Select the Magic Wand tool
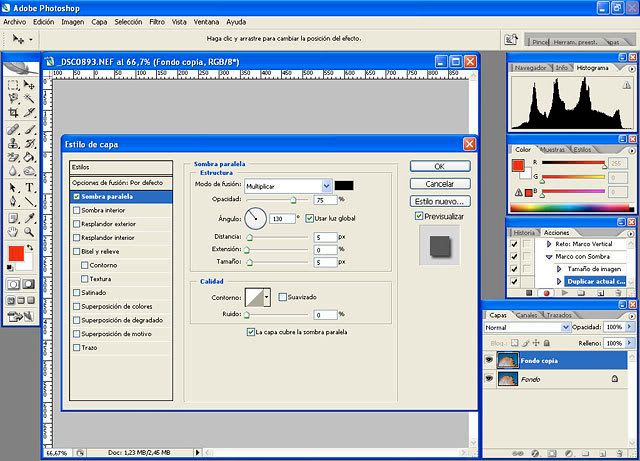 [x=29, y=98]
